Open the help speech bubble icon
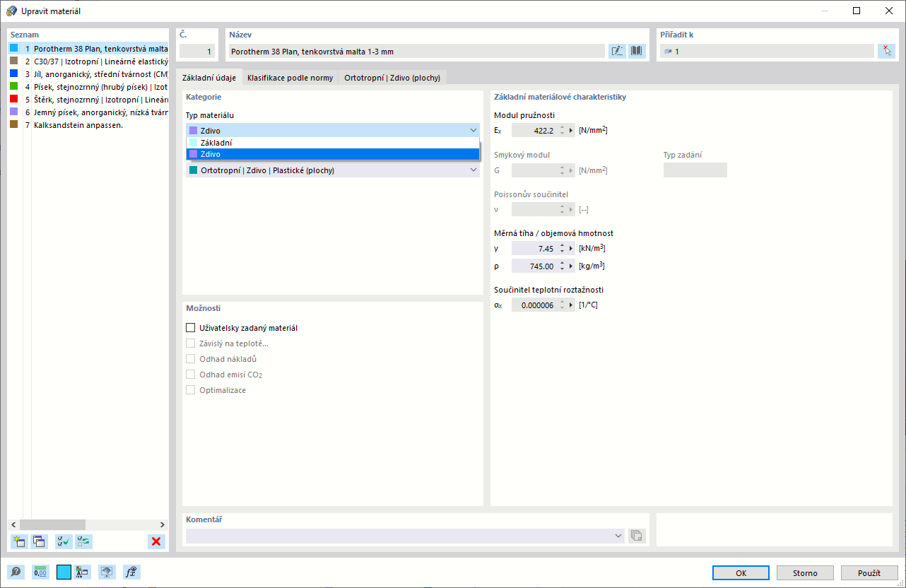The height and width of the screenshot is (588, 906). (16, 572)
